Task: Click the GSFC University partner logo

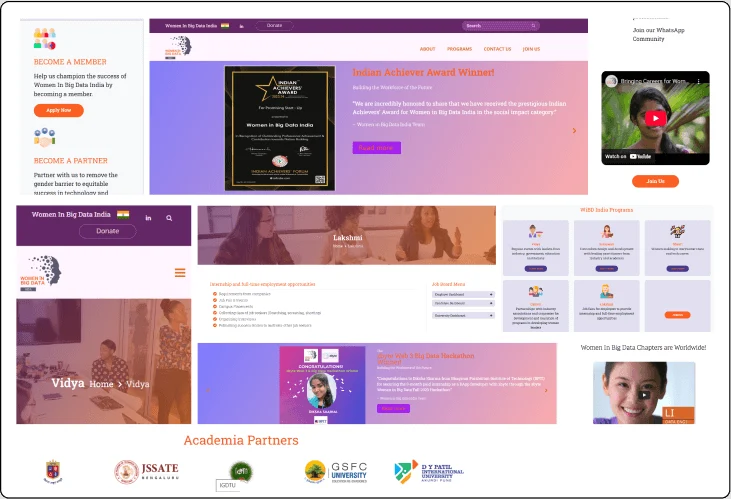Action: [336, 471]
